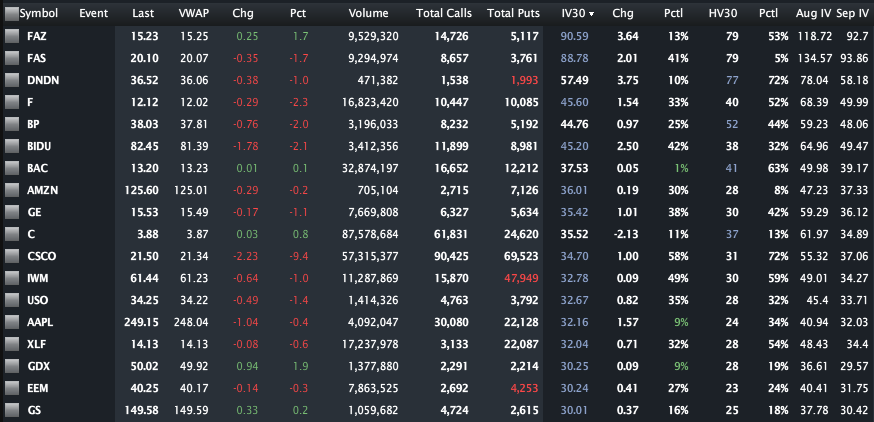Click FAZ's IV30 value 90.59
Screen dimensions: 874x422
point(574,36)
